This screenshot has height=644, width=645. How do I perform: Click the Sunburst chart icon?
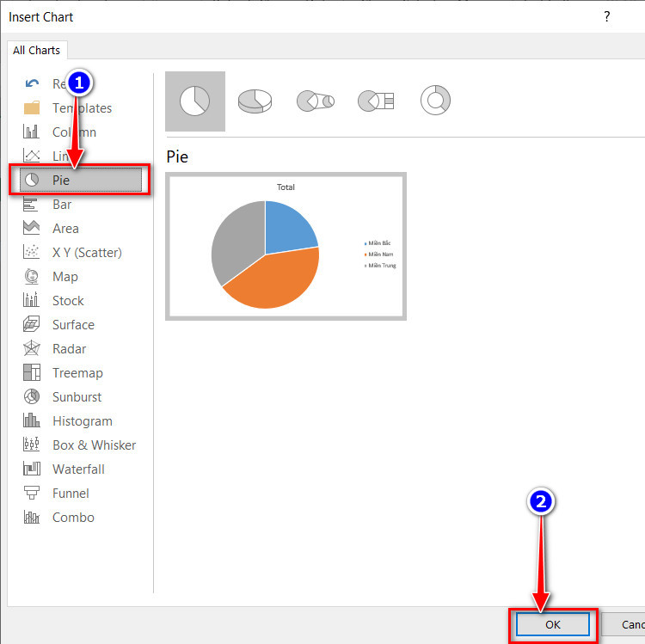[x=32, y=396]
